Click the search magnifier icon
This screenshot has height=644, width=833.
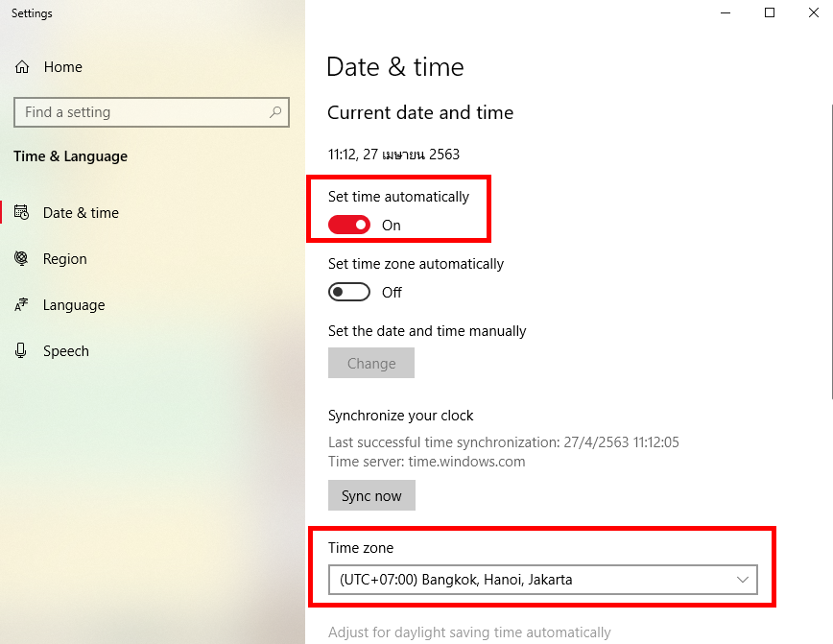tap(275, 112)
